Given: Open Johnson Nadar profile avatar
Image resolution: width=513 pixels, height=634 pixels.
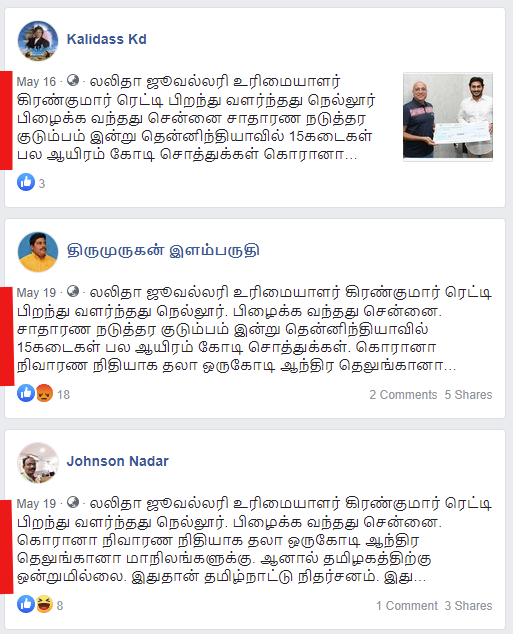Looking at the screenshot, I should 38,463.
